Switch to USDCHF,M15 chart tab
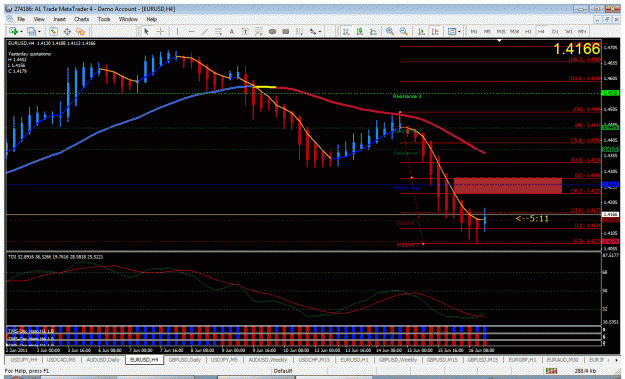The width and height of the screenshot is (625, 379). tap(314, 359)
